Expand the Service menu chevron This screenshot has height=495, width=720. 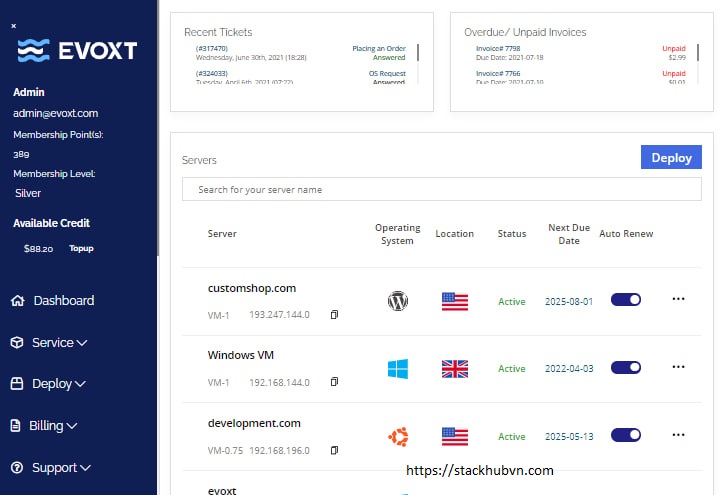[82, 343]
